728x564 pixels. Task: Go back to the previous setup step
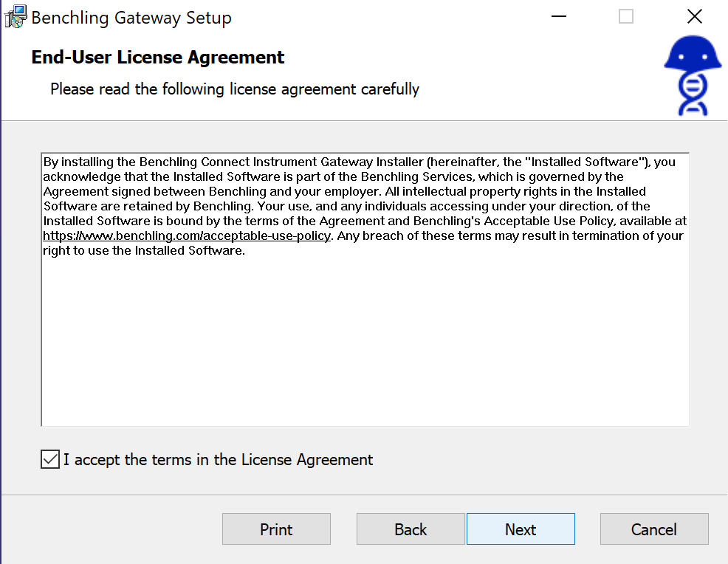pyautogui.click(x=411, y=529)
